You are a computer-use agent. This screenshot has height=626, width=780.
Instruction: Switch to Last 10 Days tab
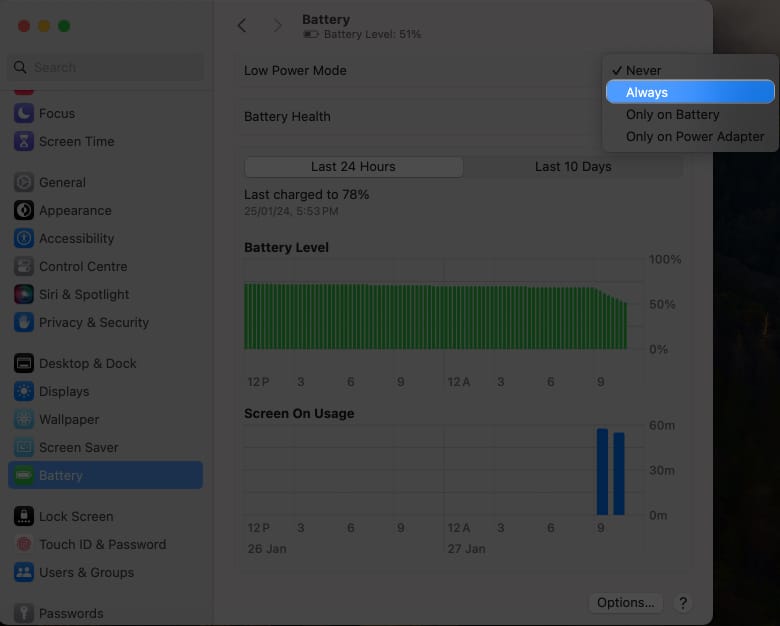click(573, 167)
